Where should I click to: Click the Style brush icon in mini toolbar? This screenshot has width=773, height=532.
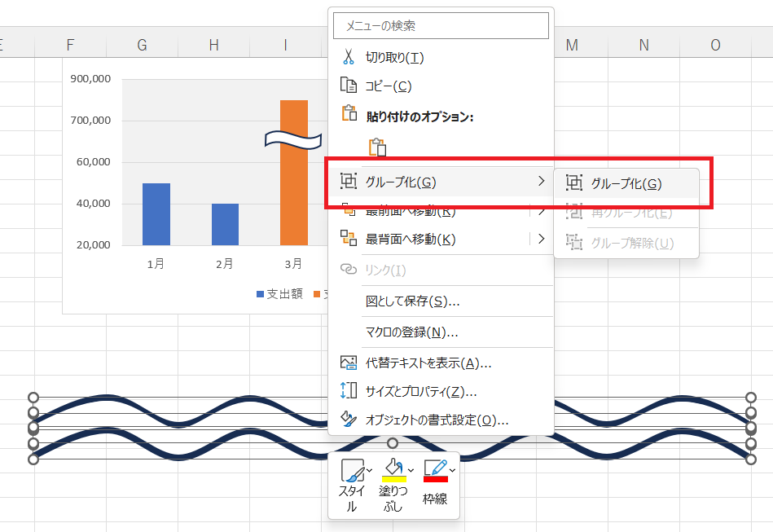tap(352, 470)
